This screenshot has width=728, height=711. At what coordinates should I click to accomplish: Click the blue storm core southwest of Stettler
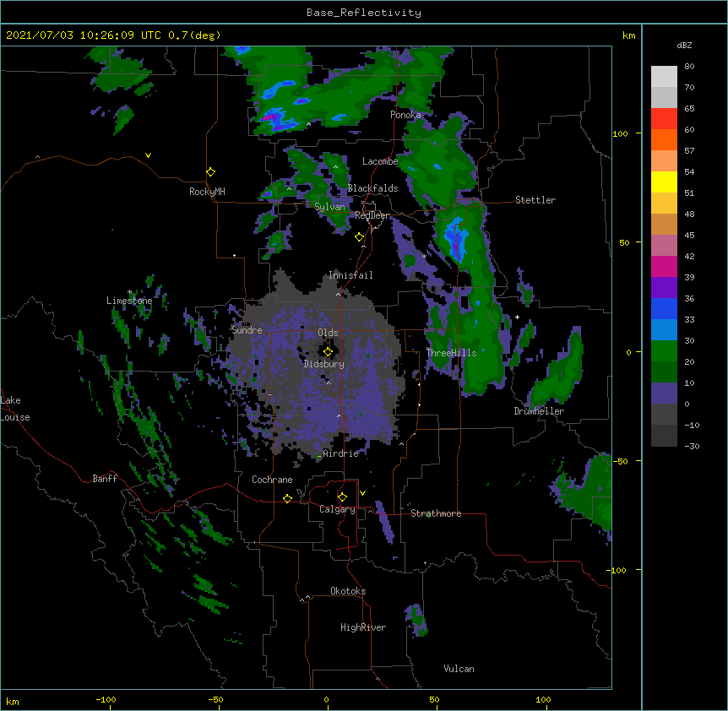[455, 239]
